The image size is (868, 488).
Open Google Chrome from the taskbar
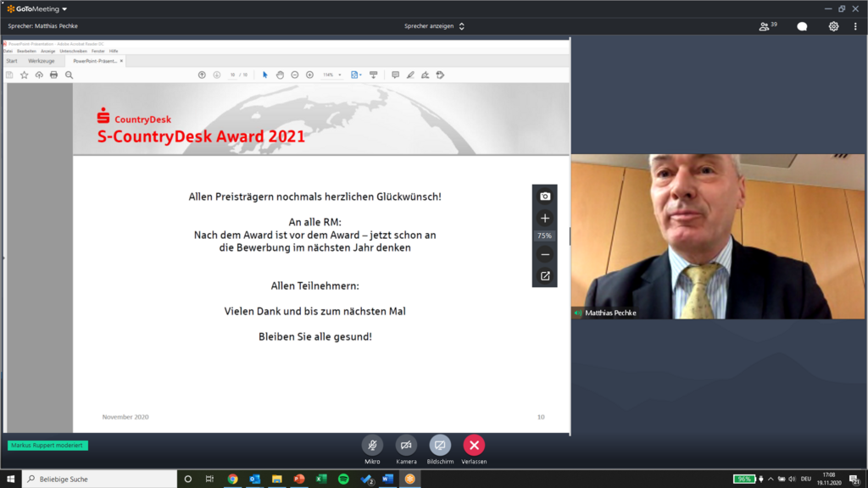232,479
